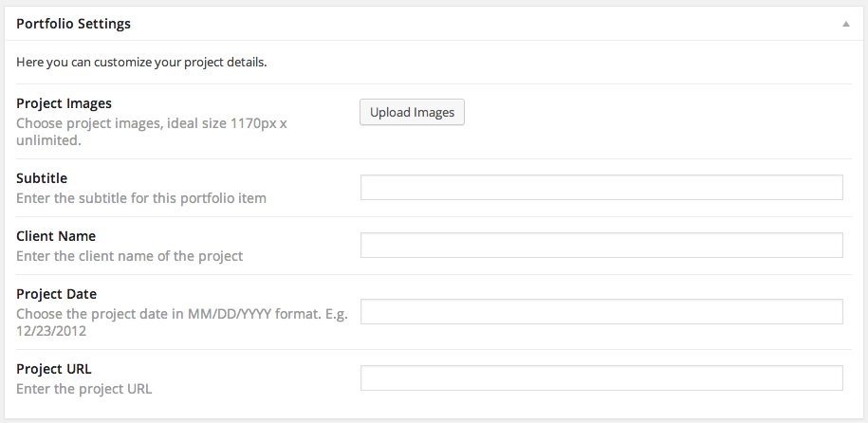The image size is (868, 423).
Task: Click the MM/DD/YYYY format hint text
Action: (181, 314)
